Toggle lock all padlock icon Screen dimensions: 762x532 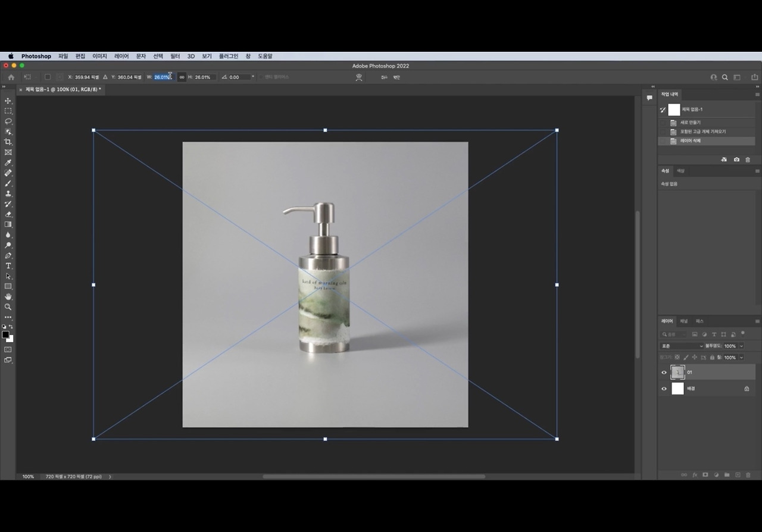coord(712,358)
